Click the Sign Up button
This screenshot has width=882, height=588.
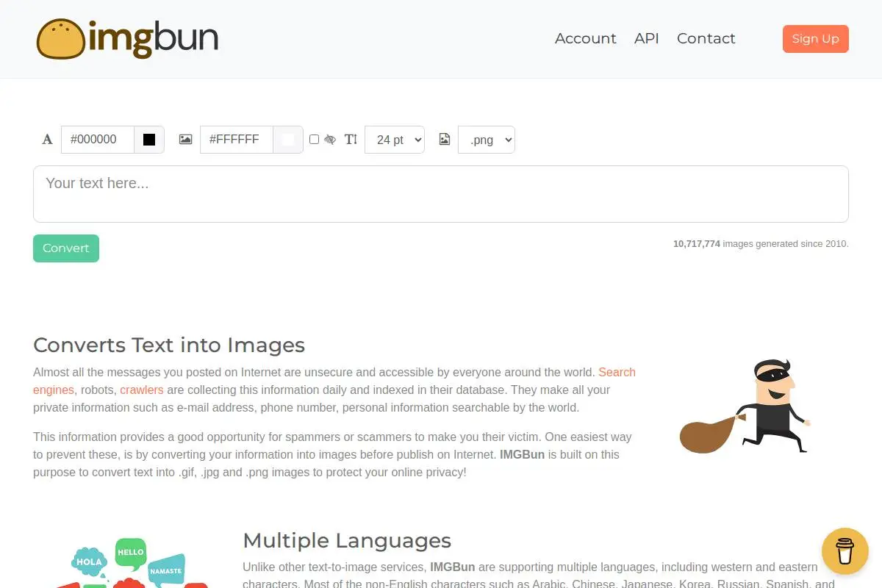[816, 39]
